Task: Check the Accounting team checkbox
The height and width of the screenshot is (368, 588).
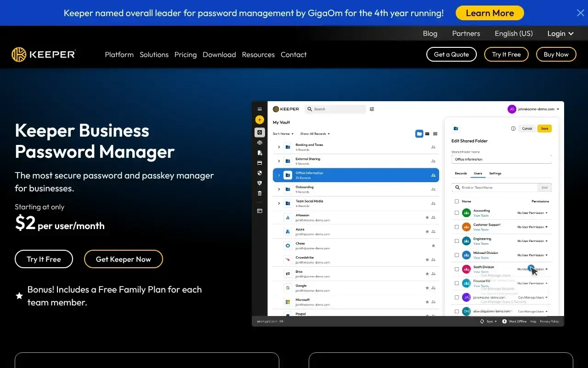Action: (457, 213)
